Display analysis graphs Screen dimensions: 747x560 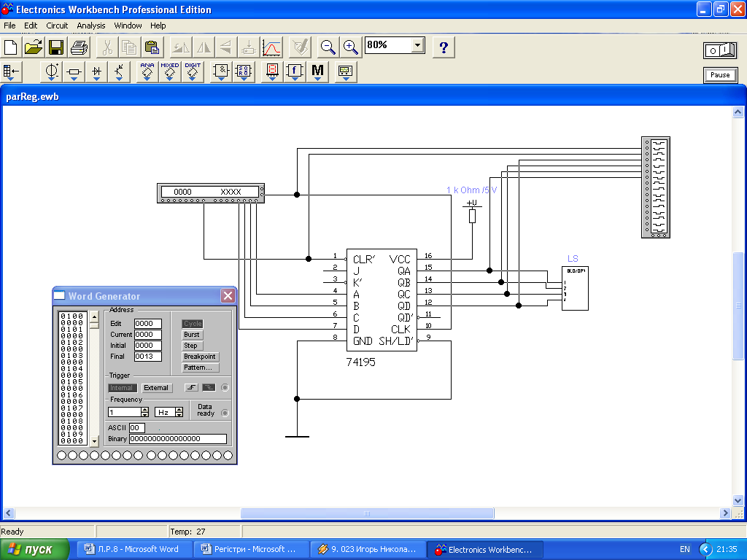click(271, 47)
